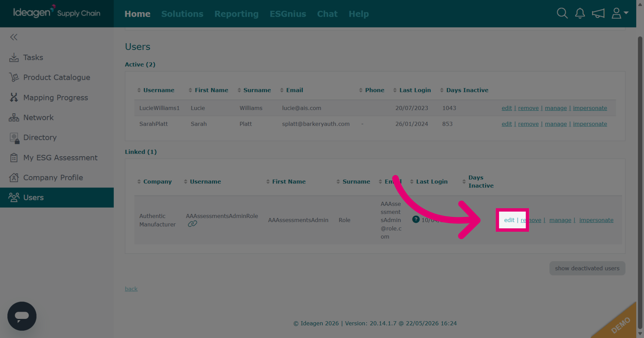Select email splatt@barkeryauth.com
644x338 pixels.
pyautogui.click(x=316, y=124)
